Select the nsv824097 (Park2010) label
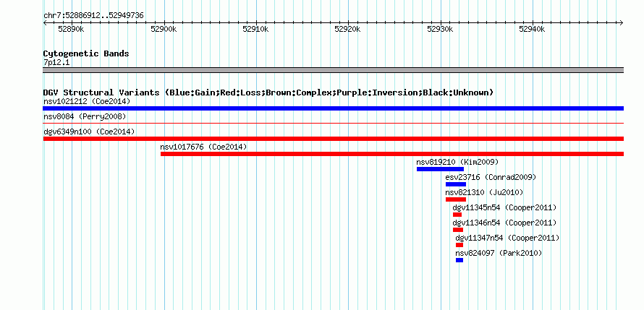Screen dimensions: 644x310 499,253
